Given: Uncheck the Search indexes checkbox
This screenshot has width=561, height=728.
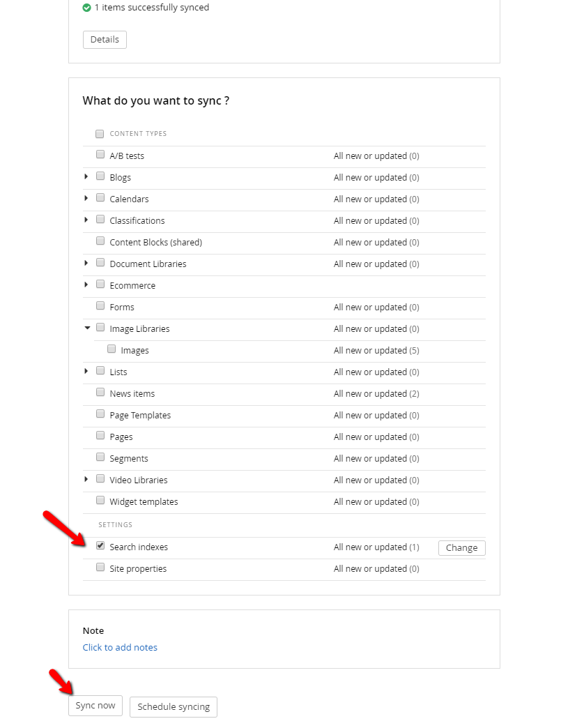Looking at the screenshot, I should (x=100, y=545).
